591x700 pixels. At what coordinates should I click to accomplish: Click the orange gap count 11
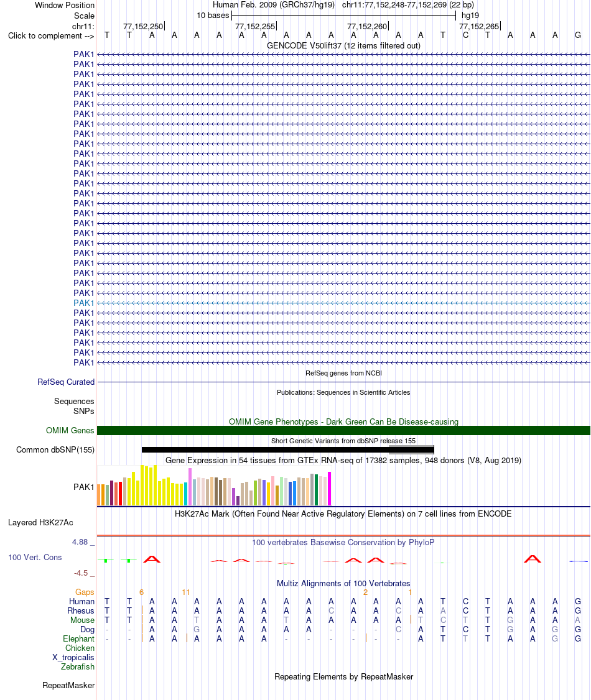[x=186, y=592]
